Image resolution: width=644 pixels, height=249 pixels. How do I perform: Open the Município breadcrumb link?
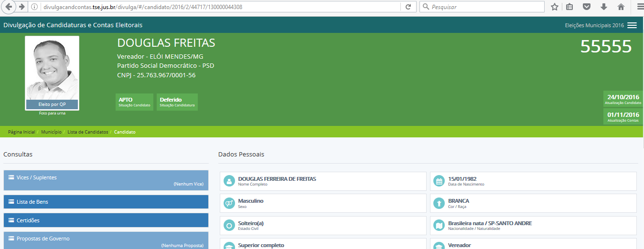tap(51, 132)
